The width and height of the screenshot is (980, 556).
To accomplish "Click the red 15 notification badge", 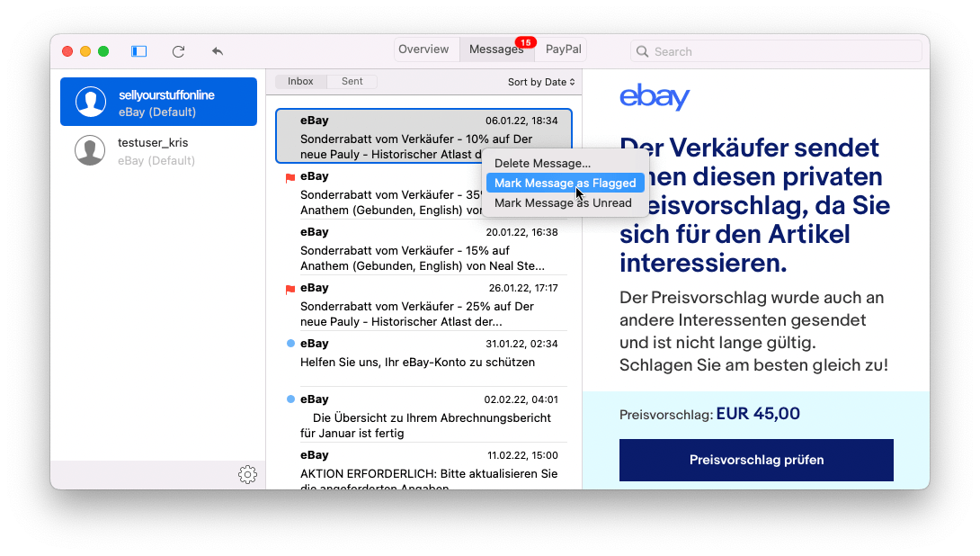I will tap(526, 42).
